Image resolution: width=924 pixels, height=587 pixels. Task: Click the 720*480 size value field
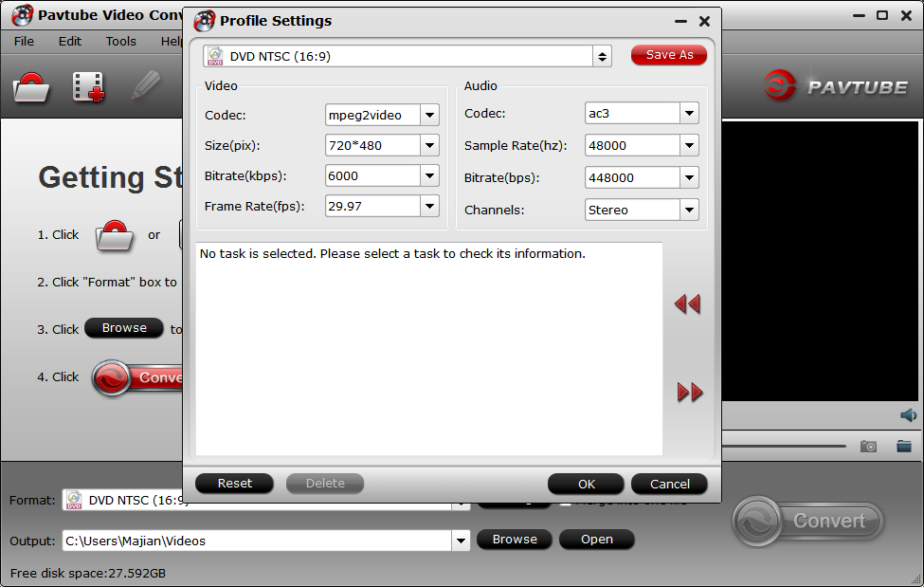point(373,145)
